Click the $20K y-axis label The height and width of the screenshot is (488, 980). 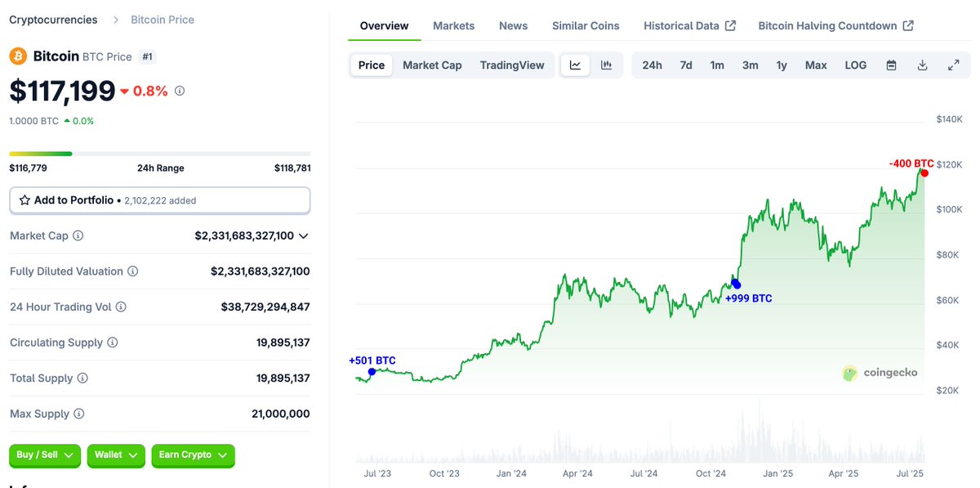[x=947, y=391]
